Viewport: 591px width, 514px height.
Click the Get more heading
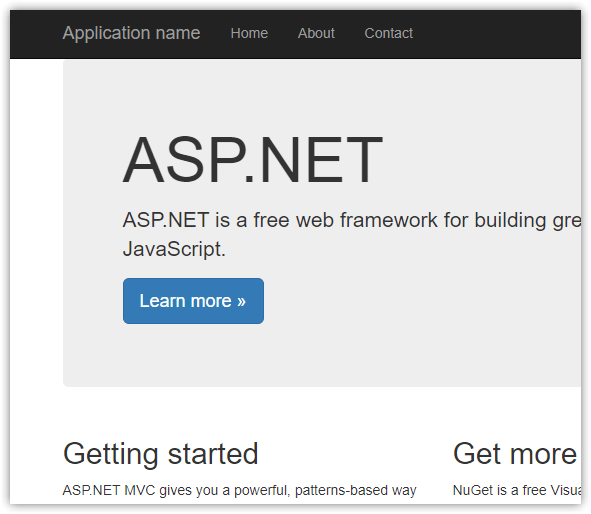click(516, 454)
